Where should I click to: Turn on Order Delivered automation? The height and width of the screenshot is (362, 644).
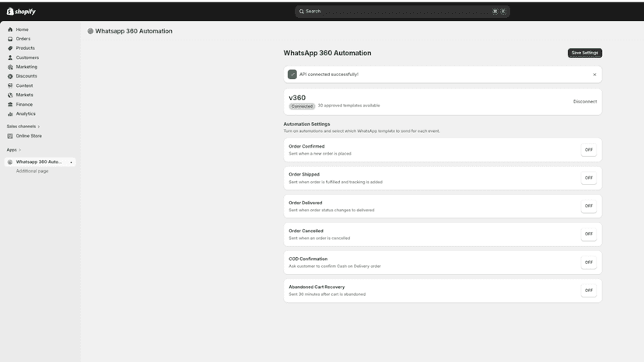tap(589, 206)
